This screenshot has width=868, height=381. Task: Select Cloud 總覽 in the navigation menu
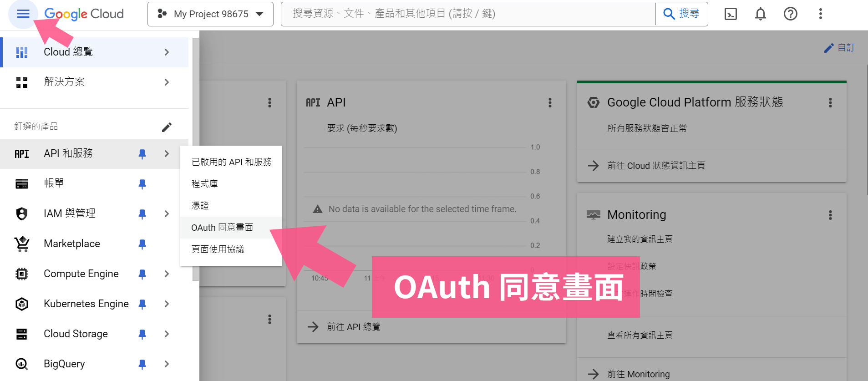pyautogui.click(x=95, y=52)
